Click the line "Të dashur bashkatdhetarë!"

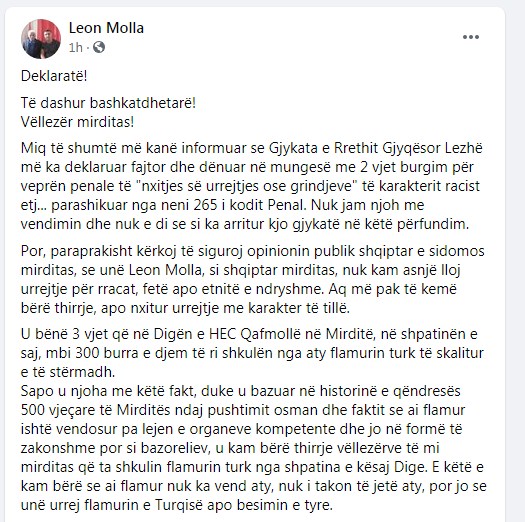click(x=108, y=103)
